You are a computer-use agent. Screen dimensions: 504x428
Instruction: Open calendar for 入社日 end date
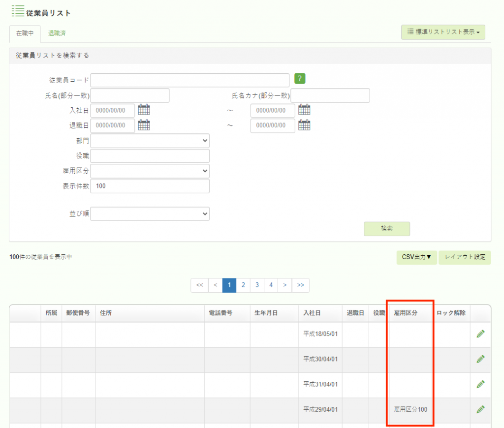(x=304, y=110)
